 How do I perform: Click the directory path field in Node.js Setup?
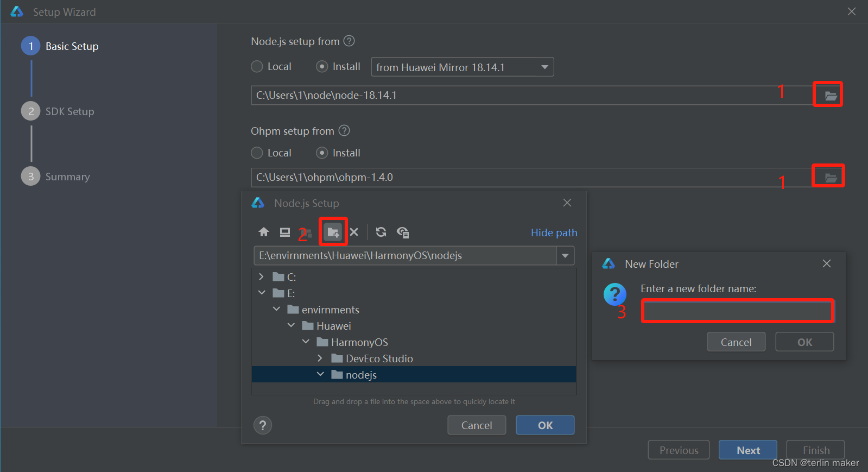pos(405,255)
